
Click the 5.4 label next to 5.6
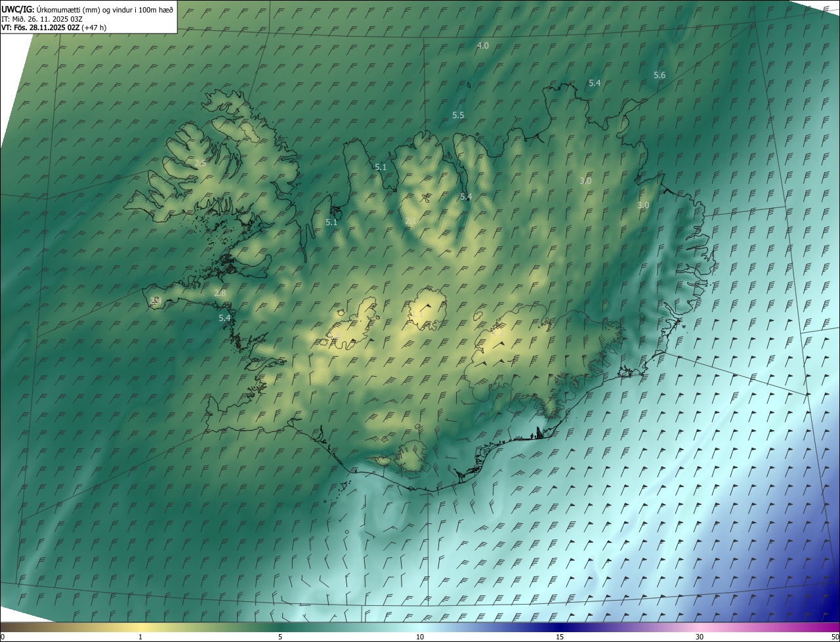point(595,83)
